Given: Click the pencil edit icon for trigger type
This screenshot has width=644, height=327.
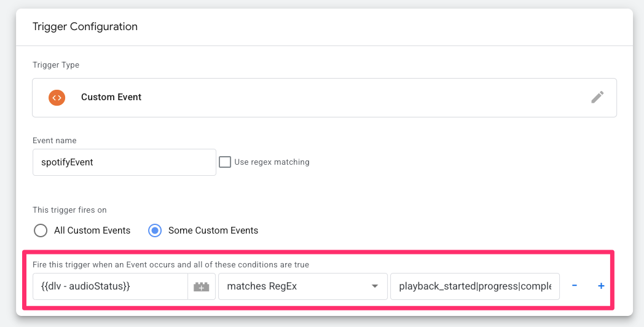Looking at the screenshot, I should (597, 97).
